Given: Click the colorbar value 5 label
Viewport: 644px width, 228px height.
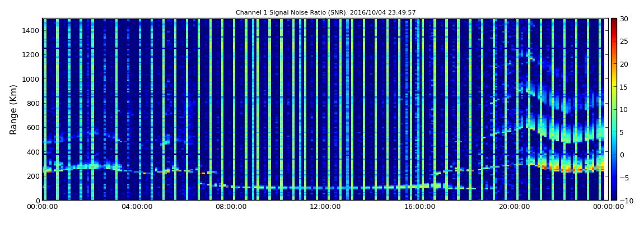Looking at the screenshot, I should [x=623, y=132].
